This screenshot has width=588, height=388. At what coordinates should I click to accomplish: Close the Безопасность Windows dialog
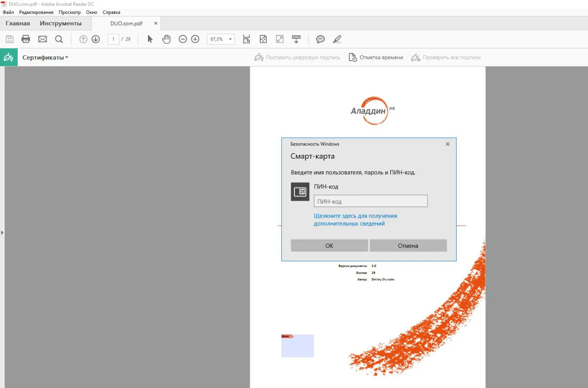point(448,144)
